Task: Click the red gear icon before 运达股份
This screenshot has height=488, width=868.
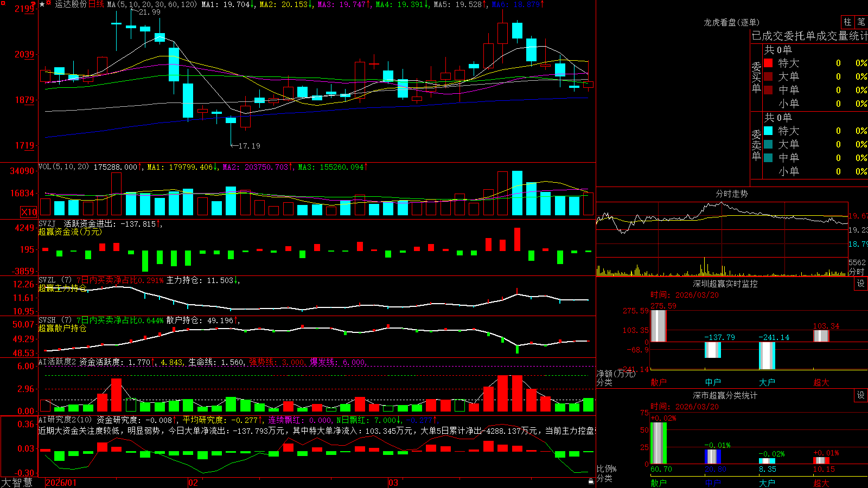Action: [49, 4]
